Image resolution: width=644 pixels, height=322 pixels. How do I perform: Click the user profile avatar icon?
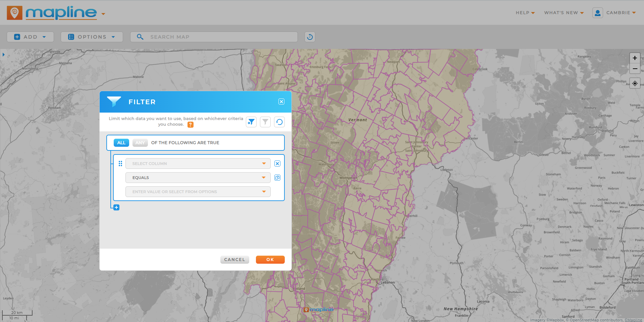(598, 13)
